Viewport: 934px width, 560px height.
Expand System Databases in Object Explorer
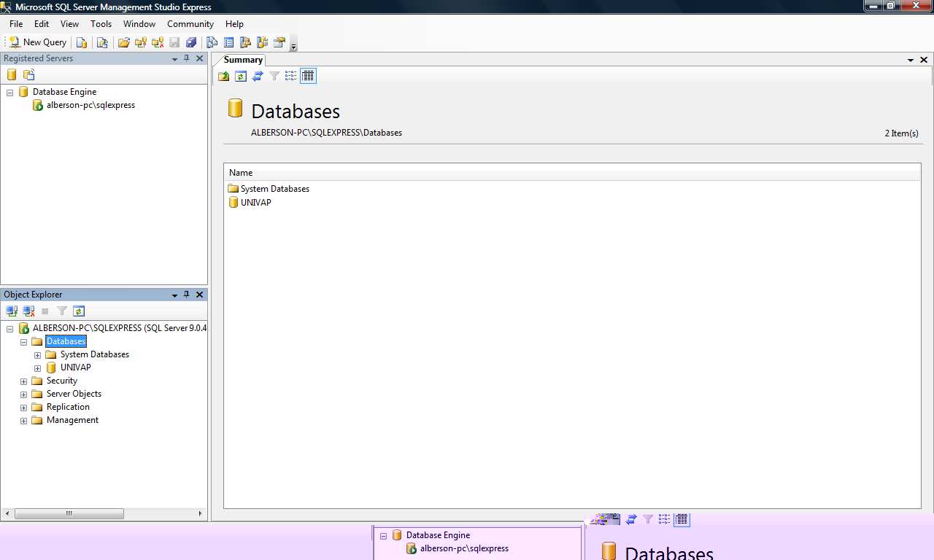point(37,355)
